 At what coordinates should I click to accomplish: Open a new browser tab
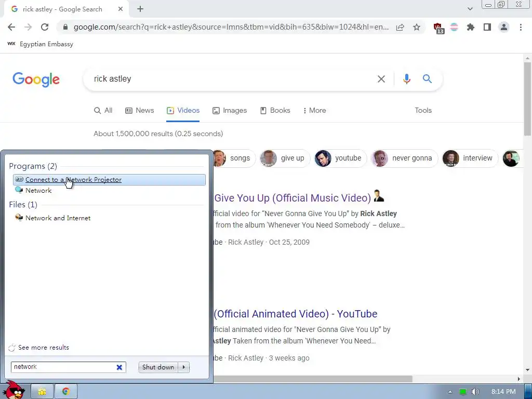coord(140,9)
